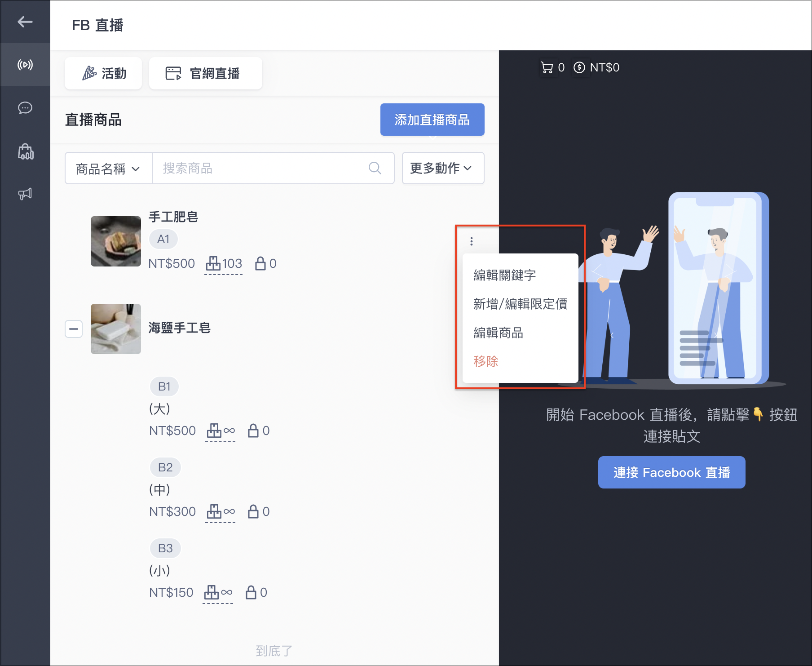Click locked quantity icon for B3

[251, 592]
